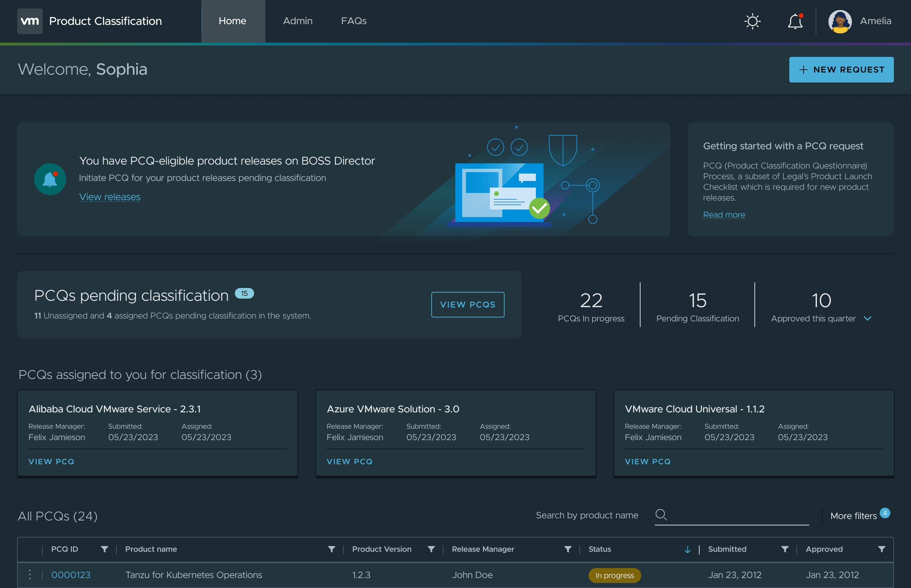The width and height of the screenshot is (911, 588).
Task: Open Amelia's profile avatar
Action: pyautogui.click(x=839, y=21)
